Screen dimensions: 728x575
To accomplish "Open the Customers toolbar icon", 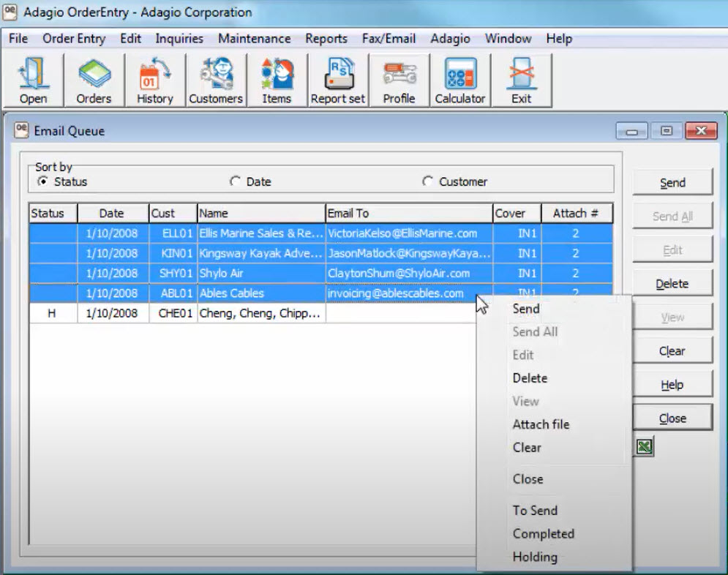I will click(216, 80).
